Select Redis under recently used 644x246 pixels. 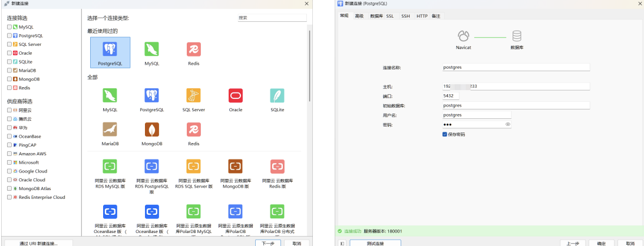coord(193,52)
